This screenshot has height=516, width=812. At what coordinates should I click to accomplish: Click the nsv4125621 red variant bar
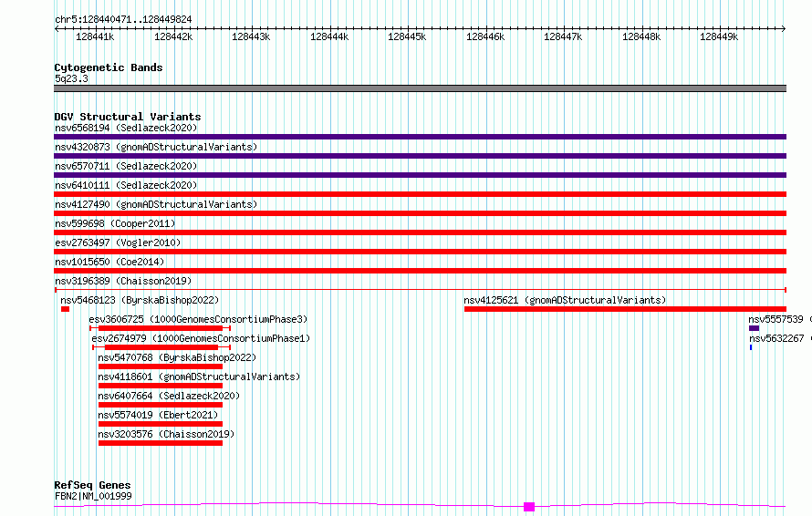point(625,309)
